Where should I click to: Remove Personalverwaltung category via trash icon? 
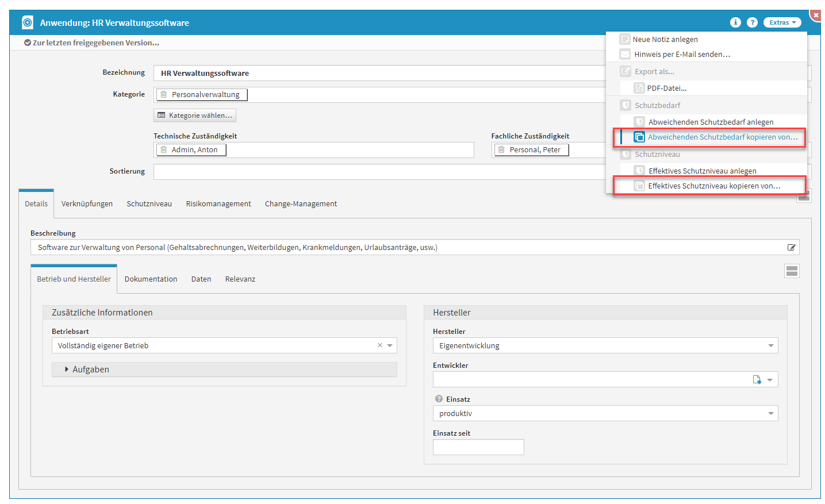tap(164, 94)
